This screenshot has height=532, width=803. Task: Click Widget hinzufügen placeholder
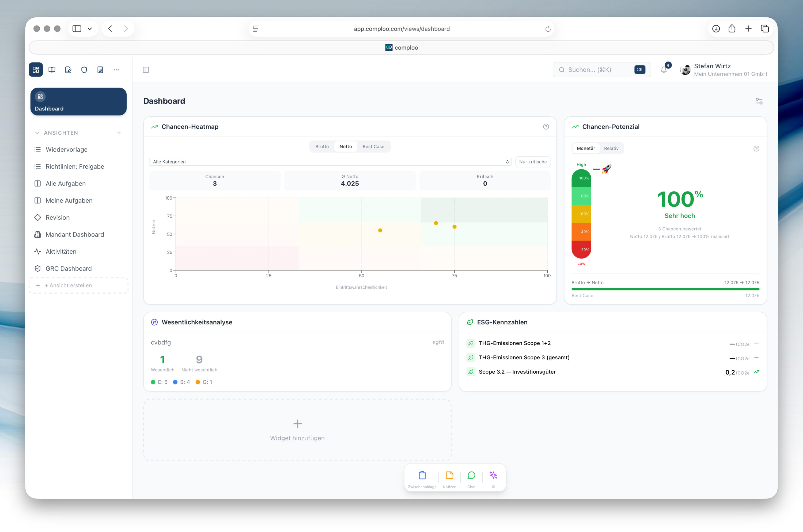pyautogui.click(x=297, y=430)
